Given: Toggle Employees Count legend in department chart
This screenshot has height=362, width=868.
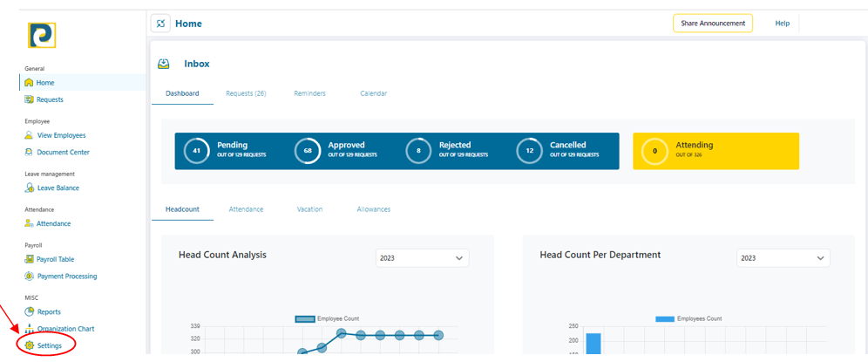Looking at the screenshot, I should click(688, 319).
